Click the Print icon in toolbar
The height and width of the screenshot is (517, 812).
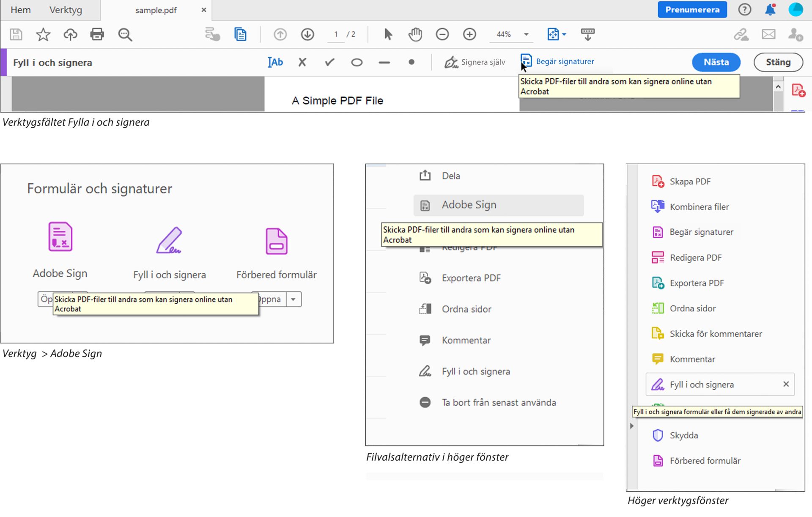click(x=97, y=34)
